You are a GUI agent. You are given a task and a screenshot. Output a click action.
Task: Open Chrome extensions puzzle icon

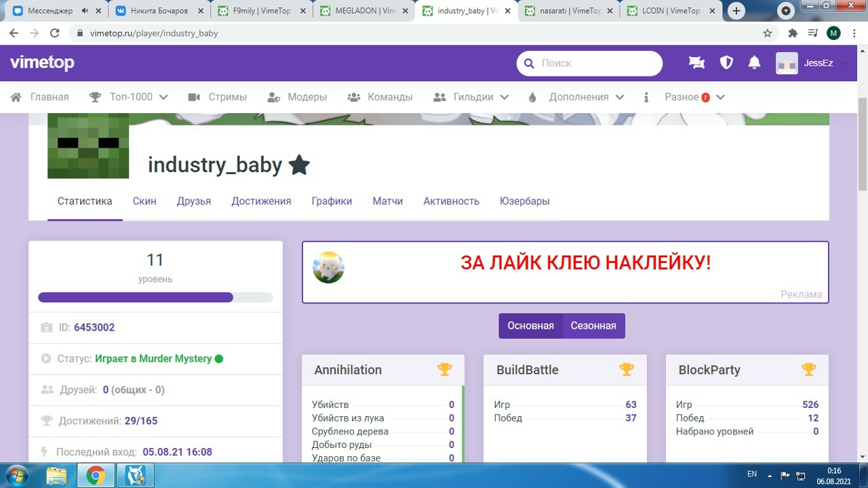coord(793,33)
